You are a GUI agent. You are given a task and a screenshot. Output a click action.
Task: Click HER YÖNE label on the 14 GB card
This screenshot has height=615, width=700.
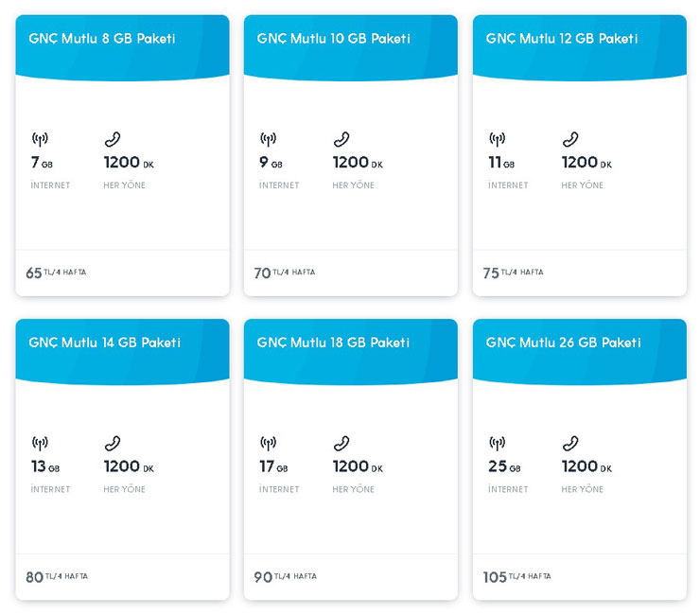point(125,489)
